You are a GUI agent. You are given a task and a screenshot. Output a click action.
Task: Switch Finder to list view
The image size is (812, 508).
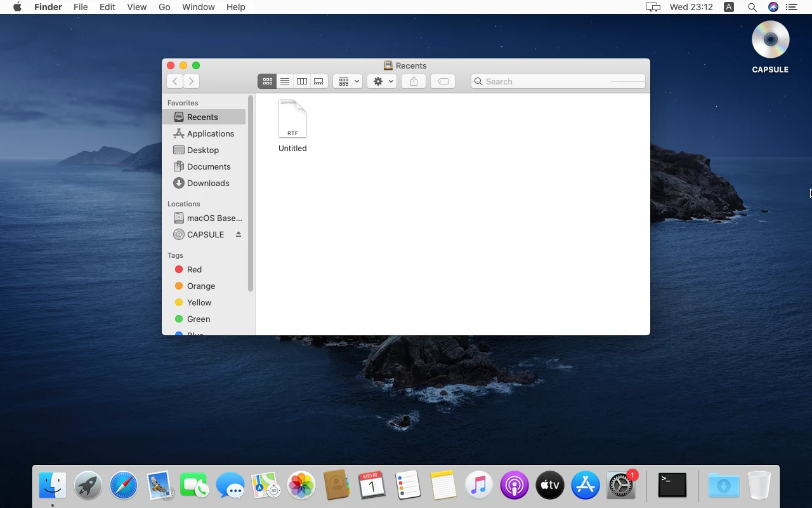tap(285, 81)
